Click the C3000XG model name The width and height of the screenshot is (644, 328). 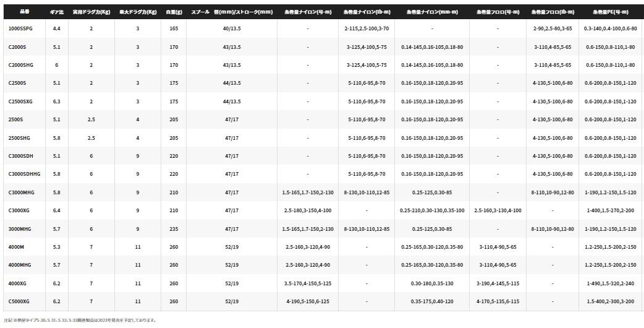19,210
